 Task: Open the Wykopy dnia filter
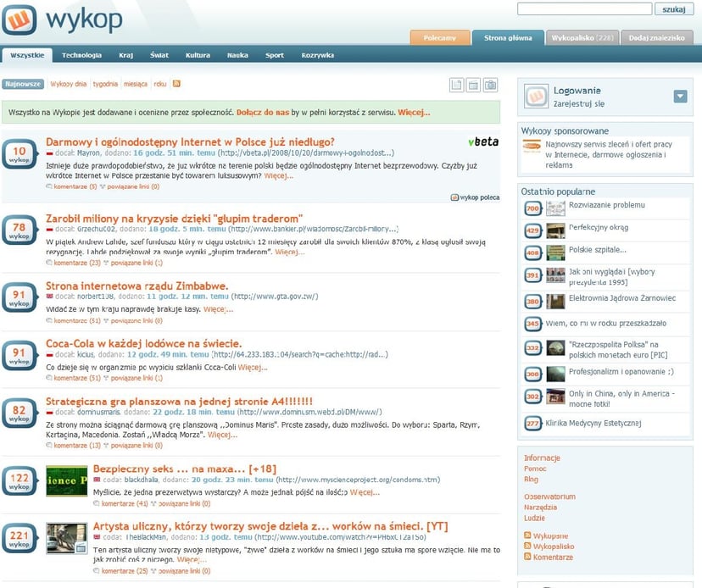click(x=69, y=84)
